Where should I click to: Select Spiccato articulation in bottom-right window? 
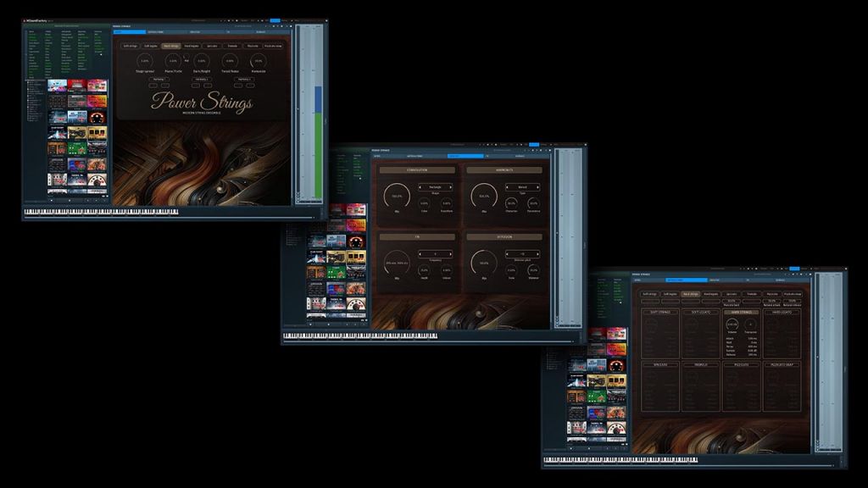(732, 294)
